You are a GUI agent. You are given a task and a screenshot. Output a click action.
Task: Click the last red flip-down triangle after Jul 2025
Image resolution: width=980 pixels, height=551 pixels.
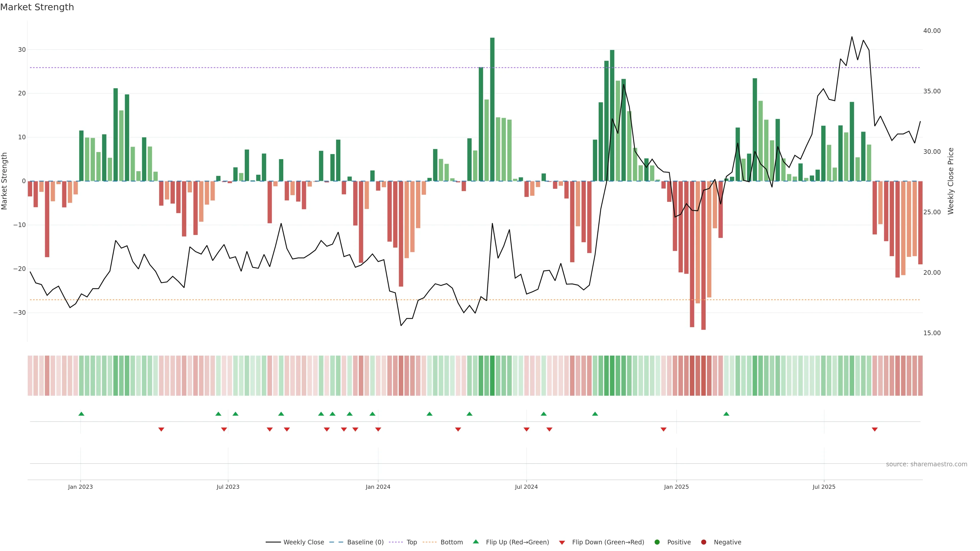click(x=875, y=429)
